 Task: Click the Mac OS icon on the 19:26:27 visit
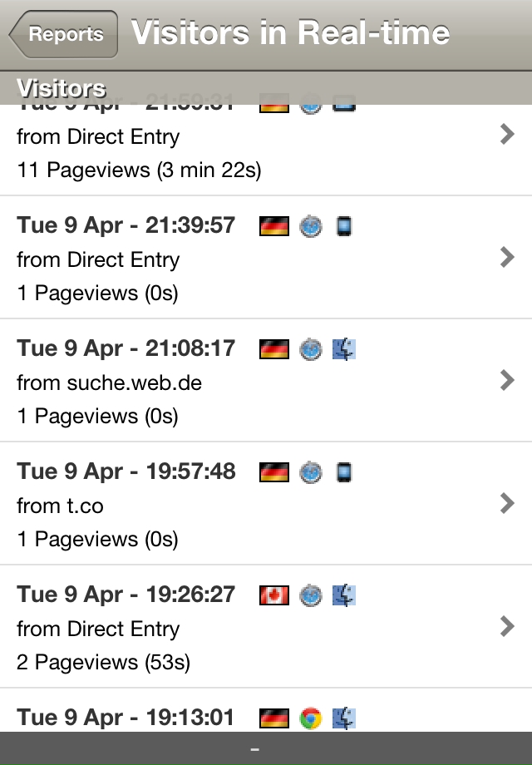[344, 595]
